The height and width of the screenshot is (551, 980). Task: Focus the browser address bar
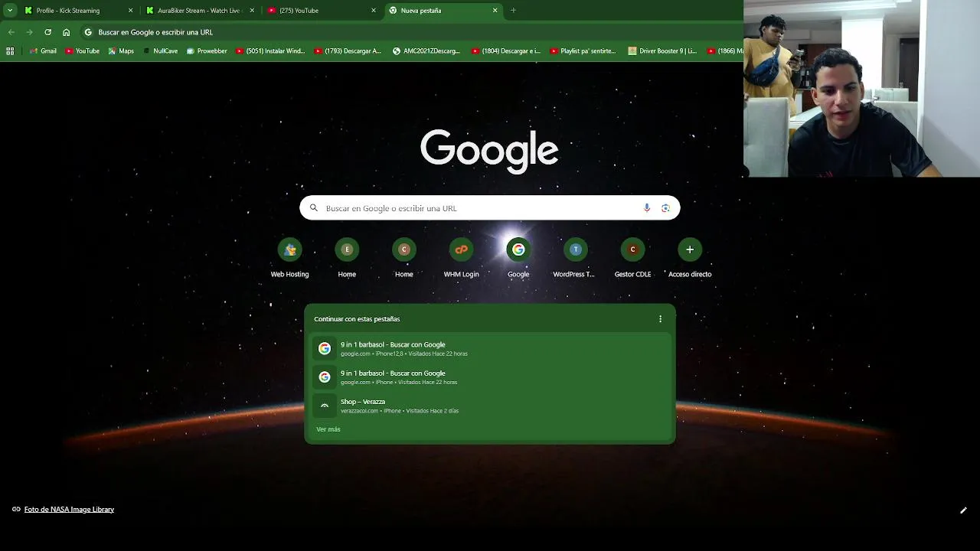(x=410, y=32)
